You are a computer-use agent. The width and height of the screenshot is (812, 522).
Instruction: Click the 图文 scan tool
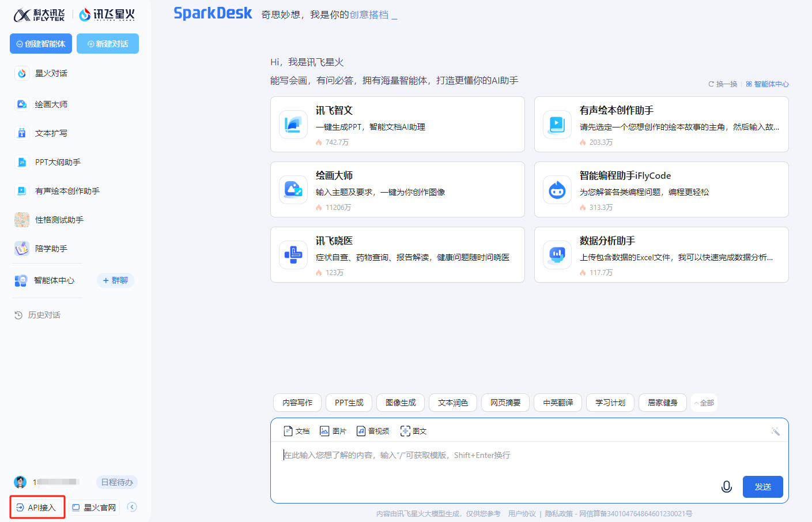tap(414, 431)
